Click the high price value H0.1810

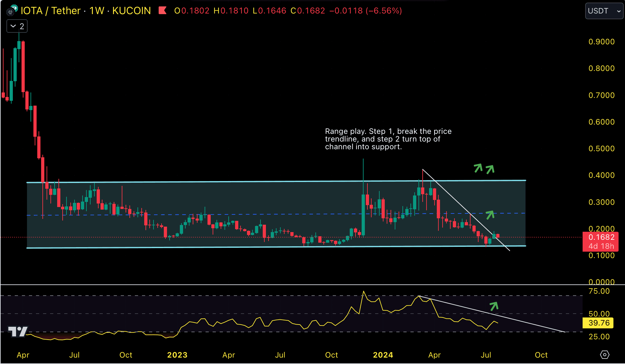[x=231, y=11]
